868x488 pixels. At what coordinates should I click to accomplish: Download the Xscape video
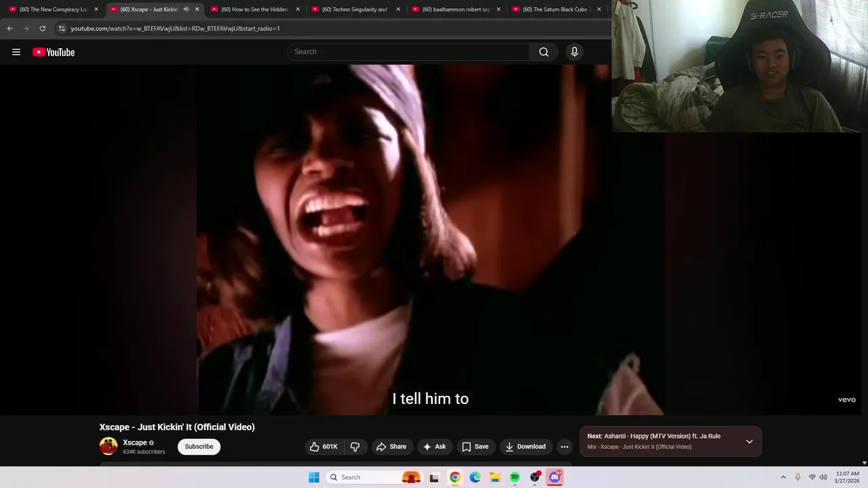click(x=526, y=447)
